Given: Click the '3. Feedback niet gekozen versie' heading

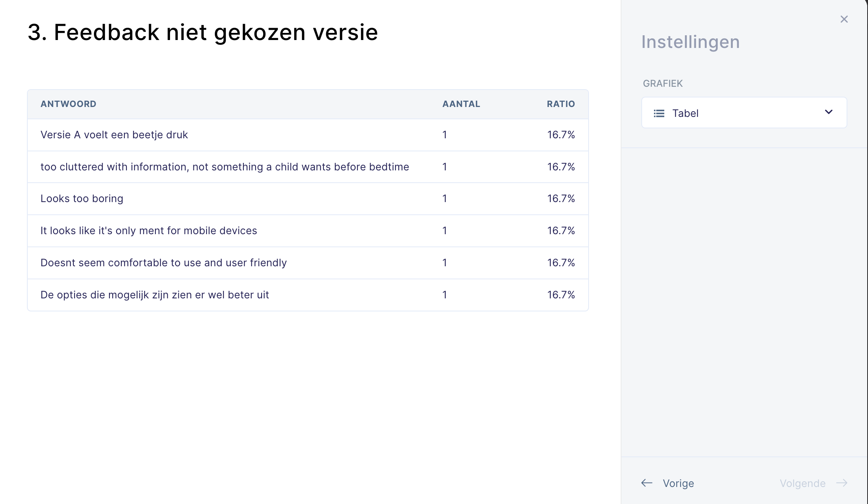Looking at the screenshot, I should tap(203, 32).
